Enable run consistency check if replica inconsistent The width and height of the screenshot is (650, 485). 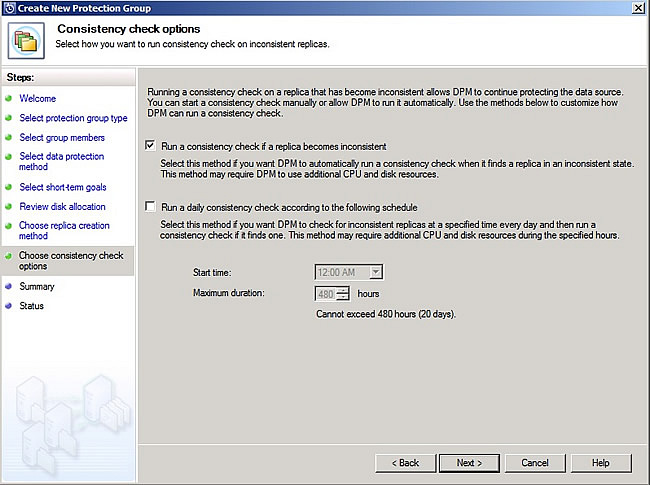click(150, 146)
